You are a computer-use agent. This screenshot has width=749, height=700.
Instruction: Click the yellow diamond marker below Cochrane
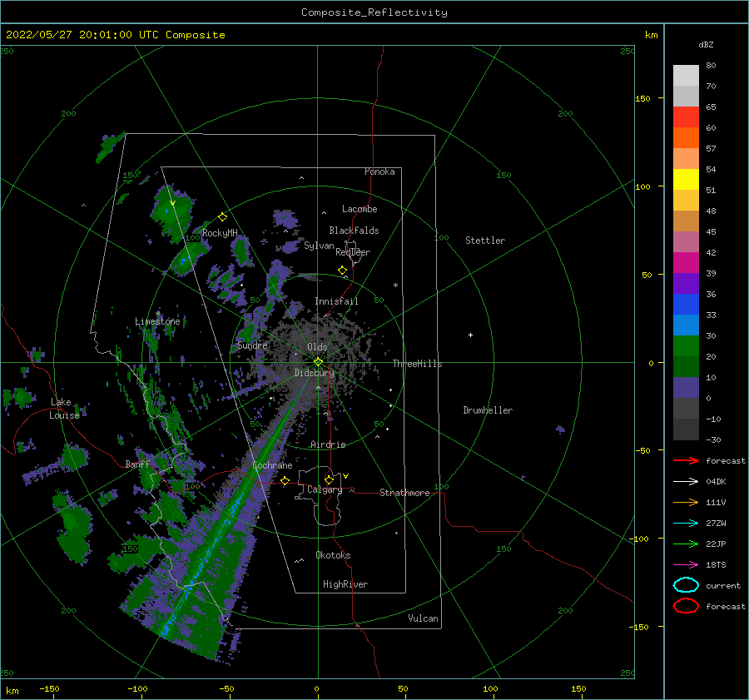click(x=285, y=481)
